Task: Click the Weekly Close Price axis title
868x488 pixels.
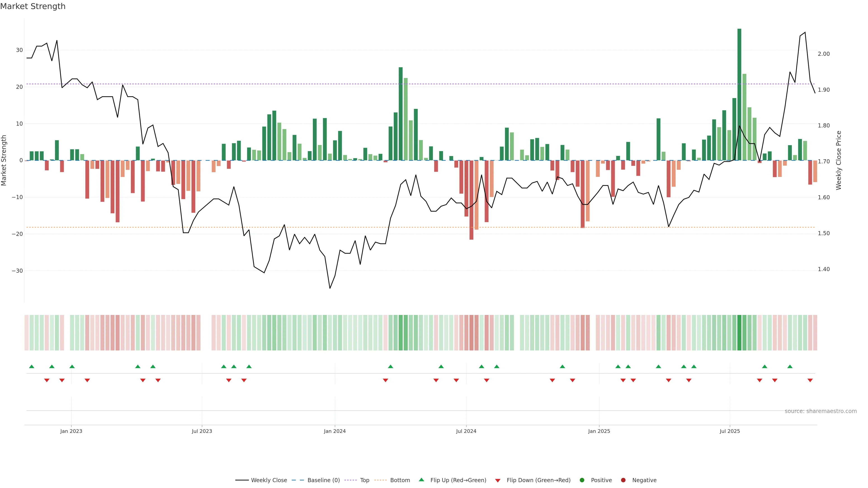Action: pyautogui.click(x=839, y=160)
